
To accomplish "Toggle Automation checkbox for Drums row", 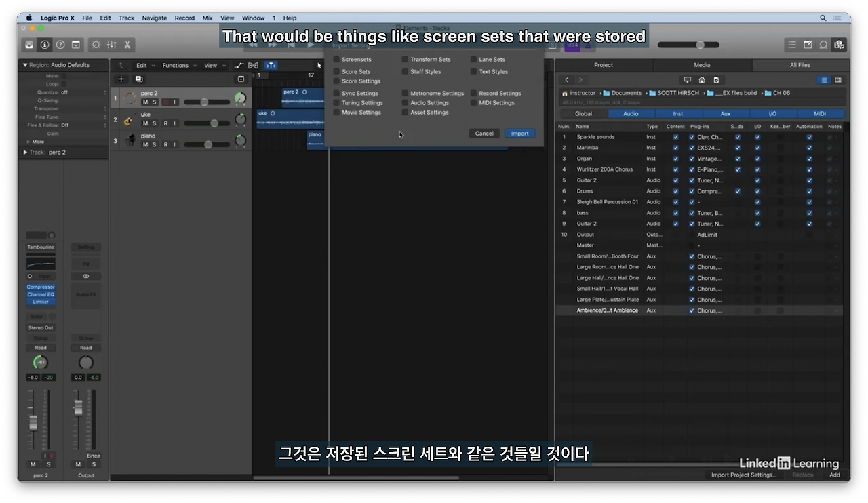I will pyautogui.click(x=809, y=191).
